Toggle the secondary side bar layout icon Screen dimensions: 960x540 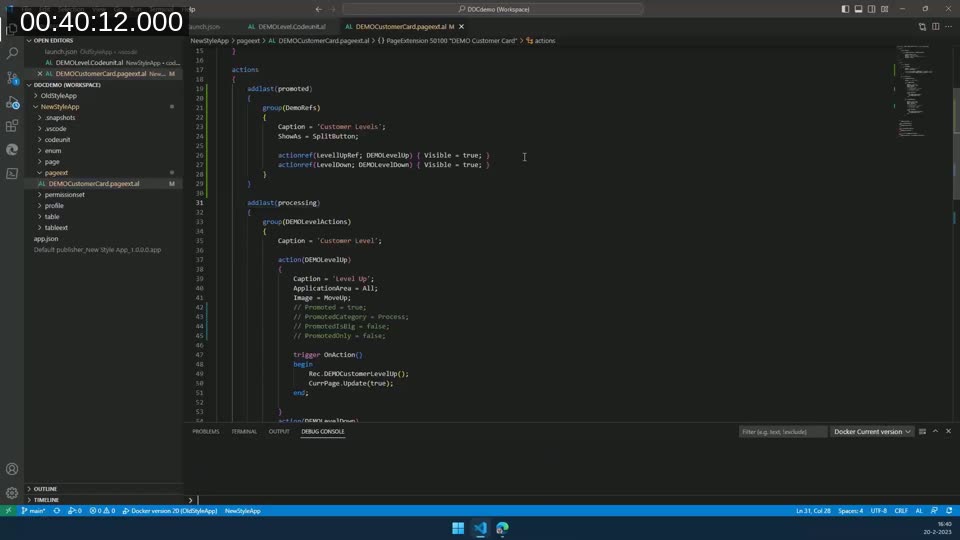(x=871, y=9)
